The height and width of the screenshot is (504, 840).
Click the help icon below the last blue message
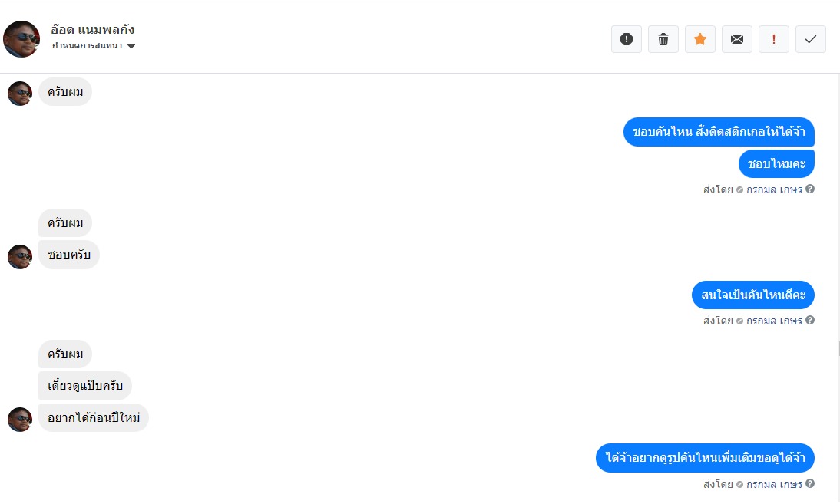pos(810,484)
